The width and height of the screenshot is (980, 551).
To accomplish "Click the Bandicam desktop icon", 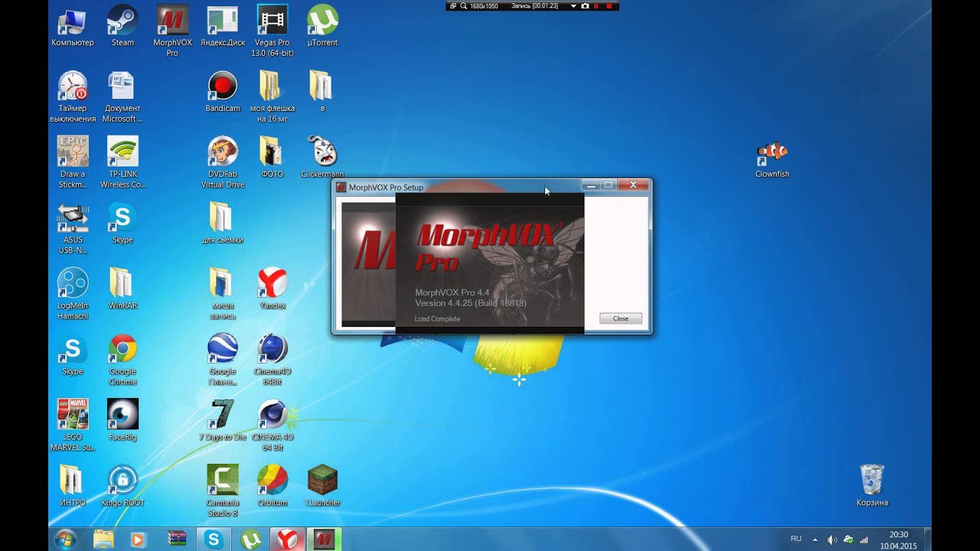I will coord(223,92).
